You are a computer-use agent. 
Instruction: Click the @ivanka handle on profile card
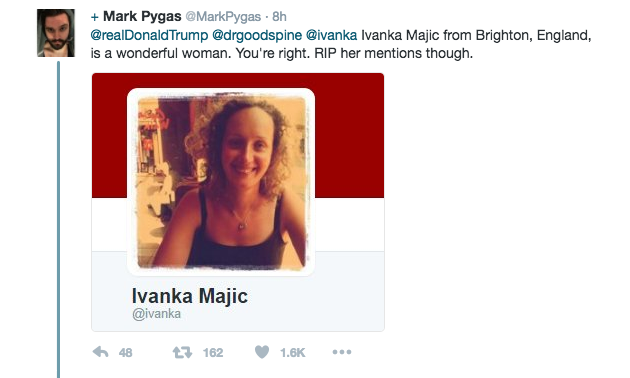click(x=156, y=314)
